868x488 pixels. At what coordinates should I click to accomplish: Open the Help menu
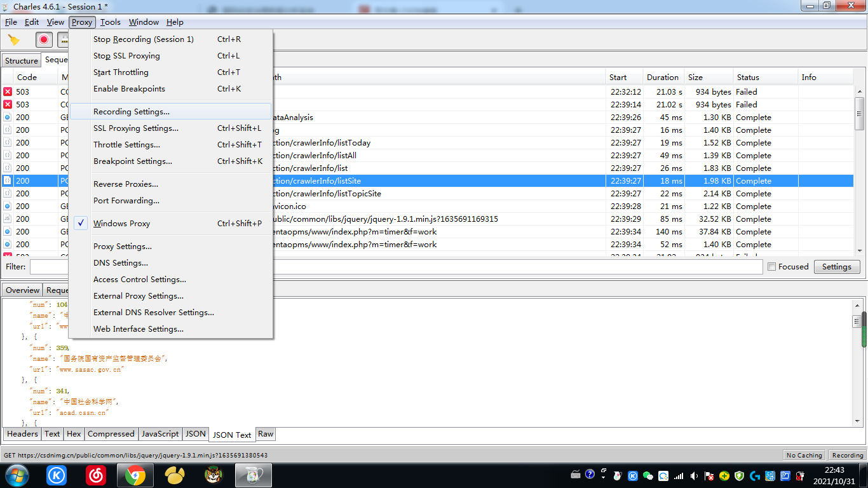click(175, 22)
